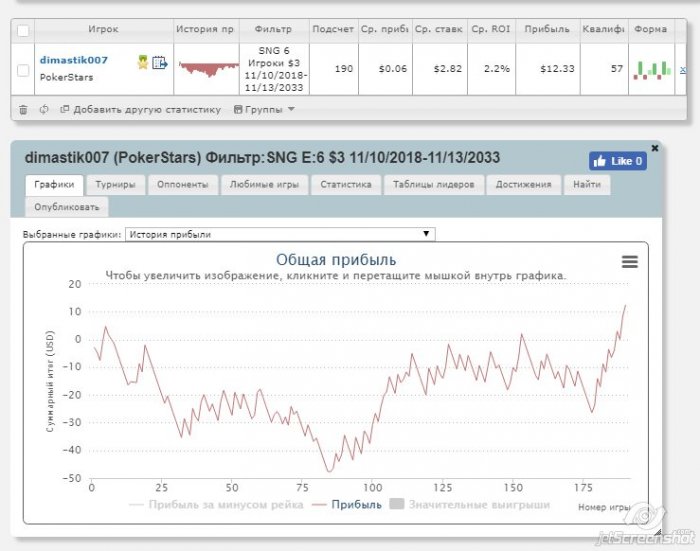Image resolution: width=700 pixels, height=551 pixels.
Task: Sort by Форма column header
Action: (650, 29)
